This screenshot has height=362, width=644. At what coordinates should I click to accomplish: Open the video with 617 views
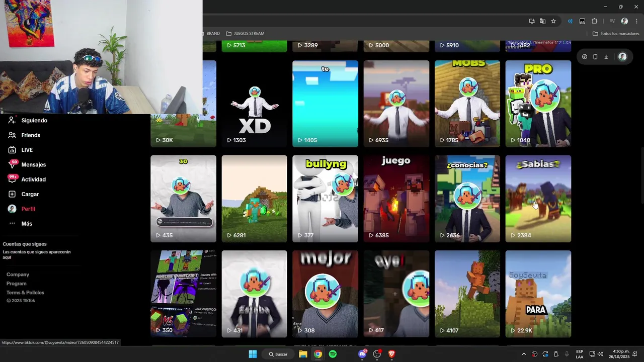coord(396,294)
